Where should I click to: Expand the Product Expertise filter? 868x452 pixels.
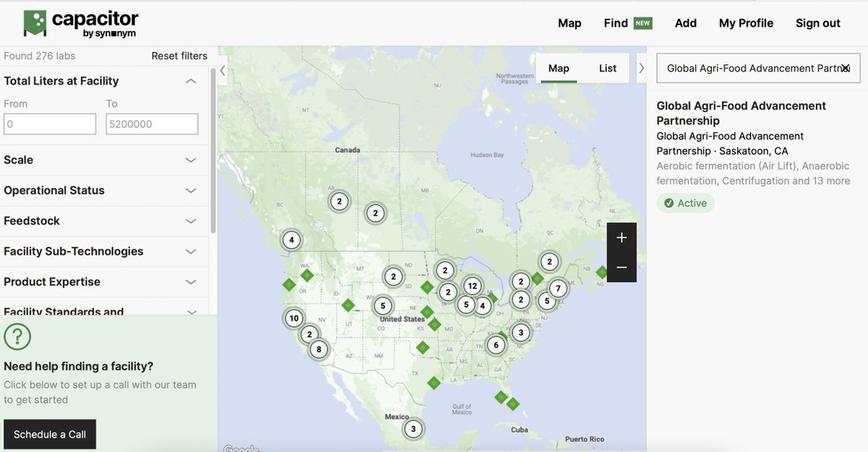pyautogui.click(x=191, y=281)
